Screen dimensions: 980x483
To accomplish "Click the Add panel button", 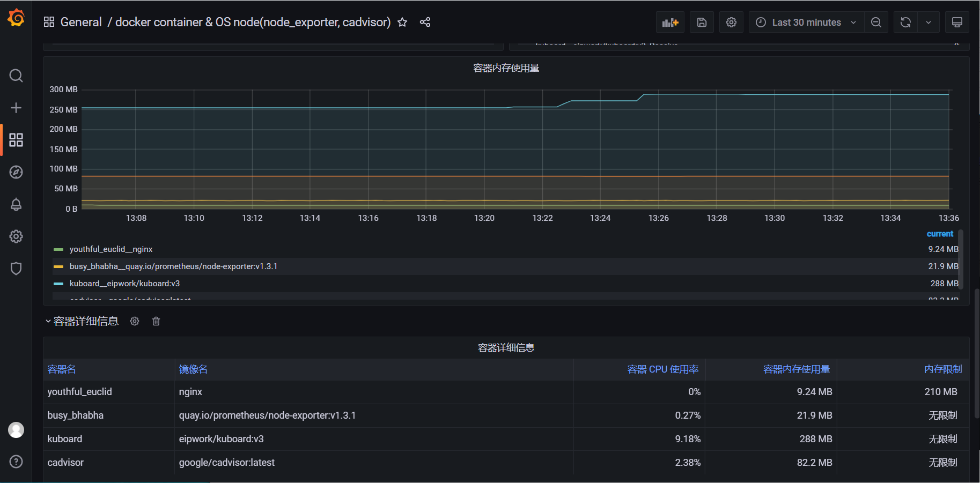I will [670, 23].
